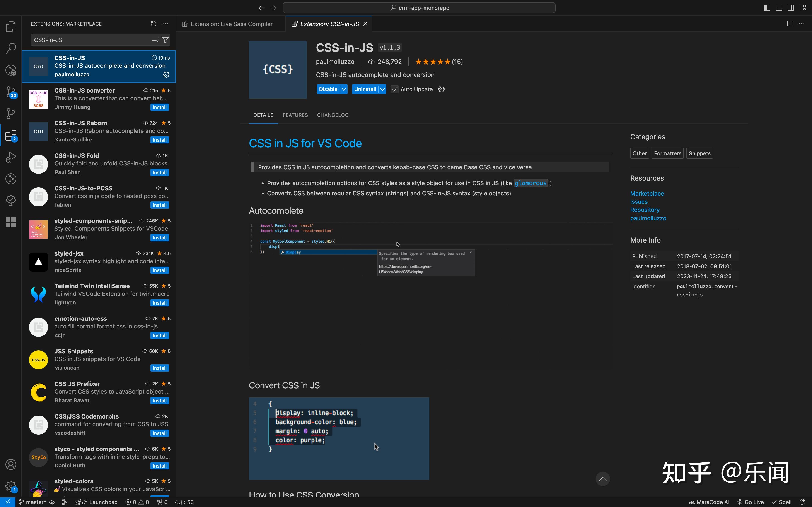The width and height of the screenshot is (812, 507).
Task: Open the Repository link under Resources
Action: [x=645, y=210]
